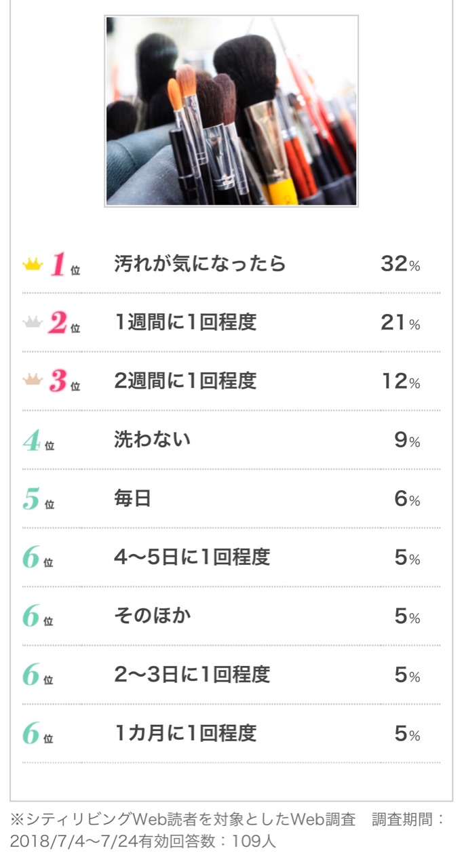The width and height of the screenshot is (464, 868).
Task: Select the 2週間に1回程度 answer text
Action: pos(185,381)
